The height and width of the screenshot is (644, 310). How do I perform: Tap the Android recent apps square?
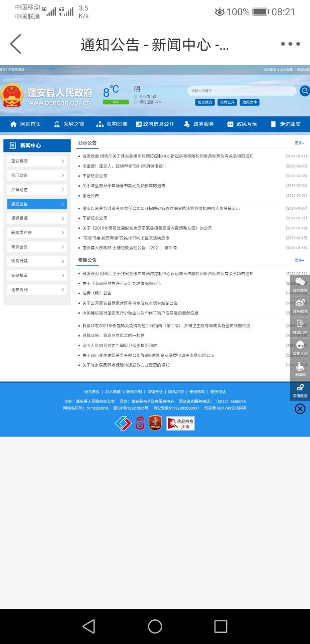pos(221,626)
